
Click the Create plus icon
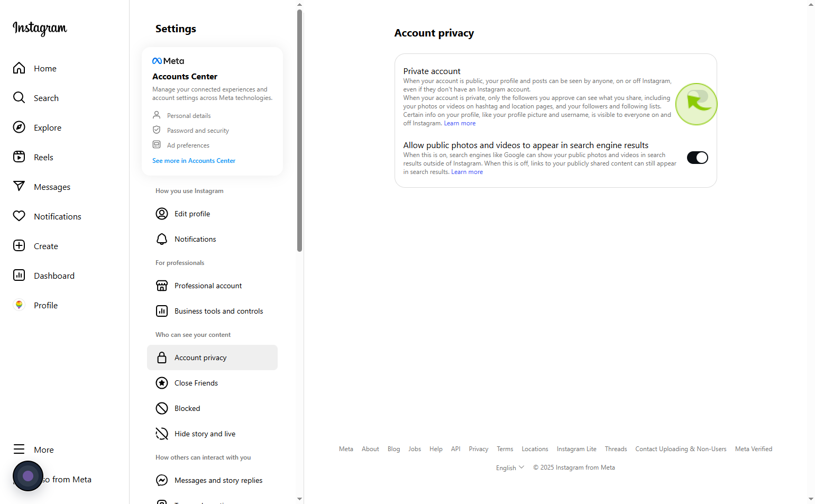(19, 246)
